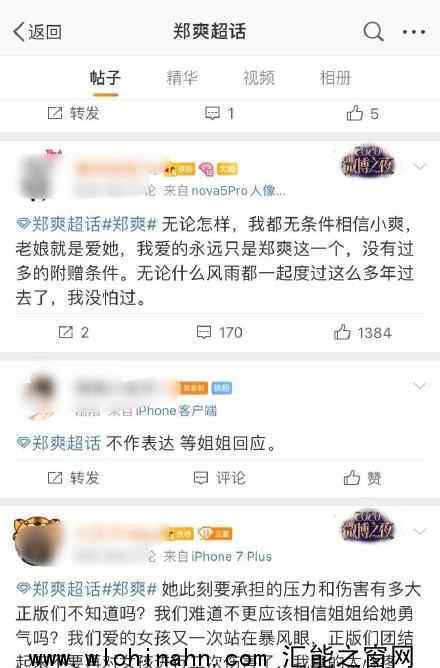The width and height of the screenshot is (440, 668).
Task: Expand the chevron menu on the nova5Pro post
Action: 420,165
